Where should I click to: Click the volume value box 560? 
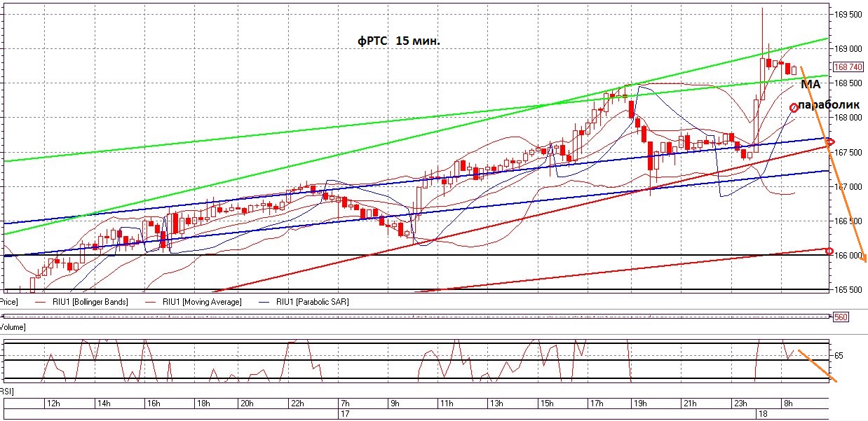840,317
